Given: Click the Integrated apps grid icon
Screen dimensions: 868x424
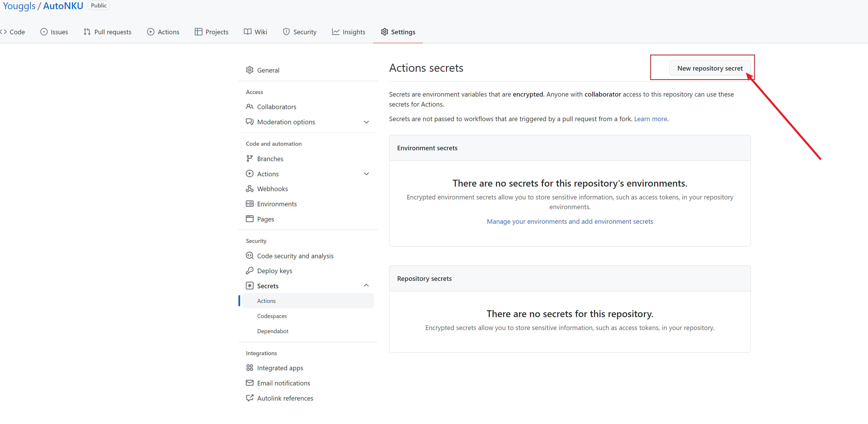Looking at the screenshot, I should [x=249, y=368].
